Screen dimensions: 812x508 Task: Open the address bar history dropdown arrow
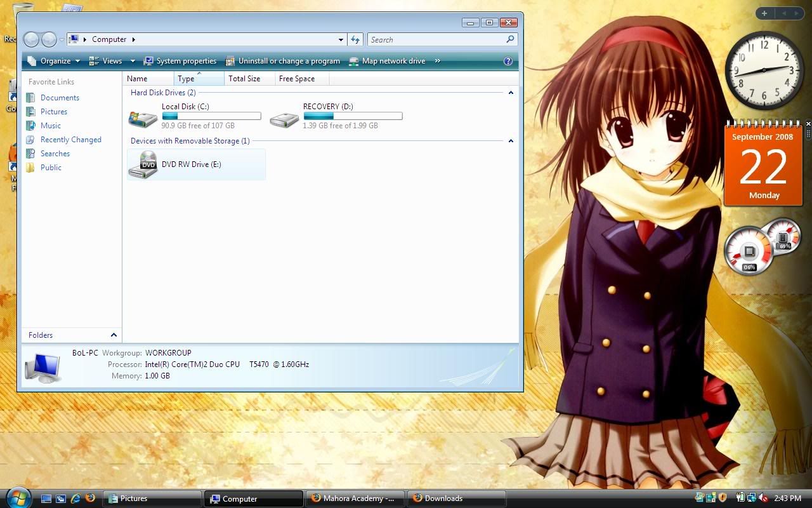pos(341,39)
